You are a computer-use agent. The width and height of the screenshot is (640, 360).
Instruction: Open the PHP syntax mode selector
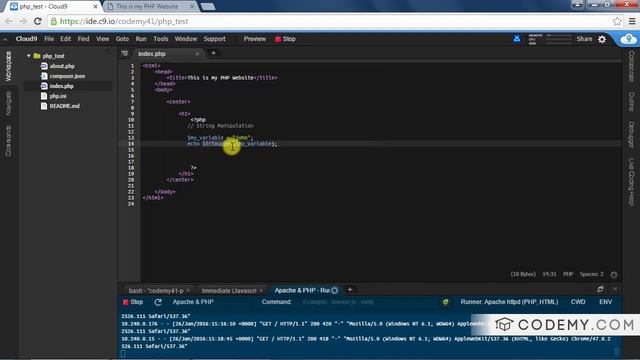coord(568,274)
